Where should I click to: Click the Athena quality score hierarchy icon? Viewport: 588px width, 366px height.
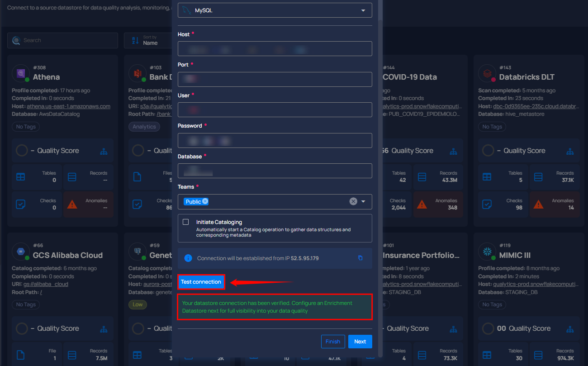[104, 151]
